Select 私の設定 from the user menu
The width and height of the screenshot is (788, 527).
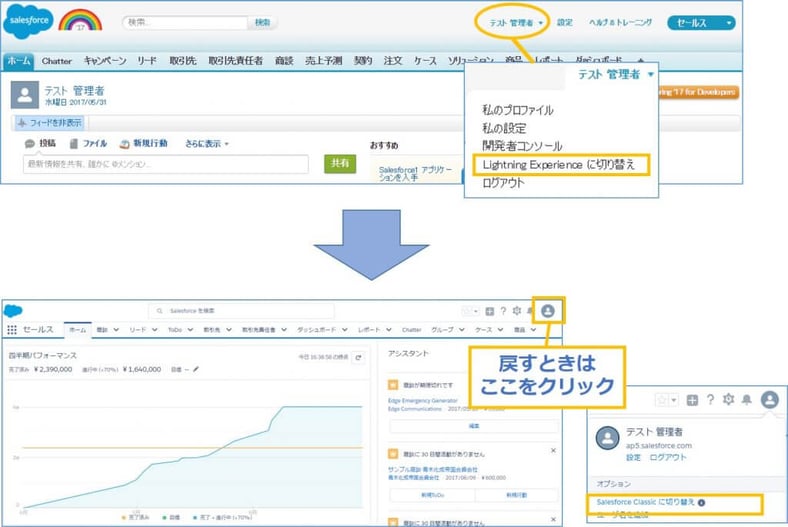tap(504, 128)
